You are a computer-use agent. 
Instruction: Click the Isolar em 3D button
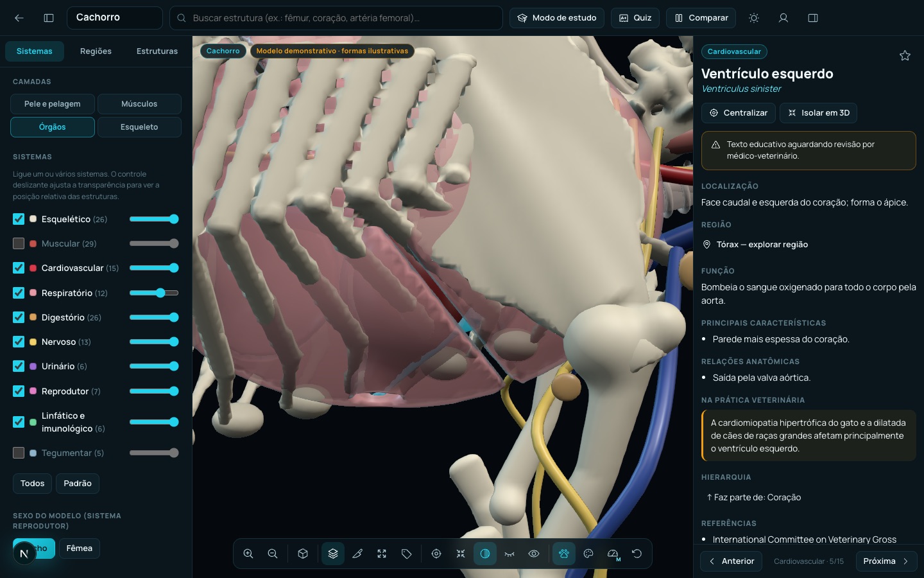click(x=818, y=113)
